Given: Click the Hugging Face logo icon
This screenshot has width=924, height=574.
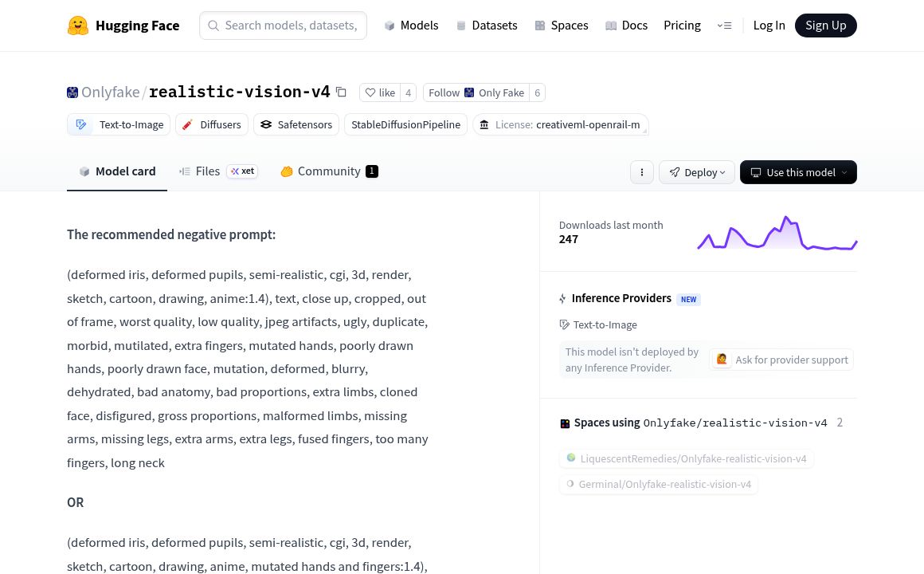Looking at the screenshot, I should (78, 26).
